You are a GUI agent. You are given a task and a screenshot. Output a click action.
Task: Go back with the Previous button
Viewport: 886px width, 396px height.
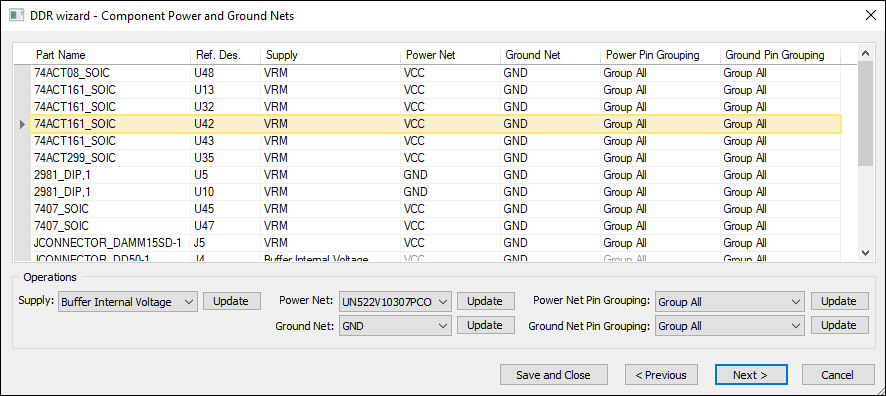point(661,375)
